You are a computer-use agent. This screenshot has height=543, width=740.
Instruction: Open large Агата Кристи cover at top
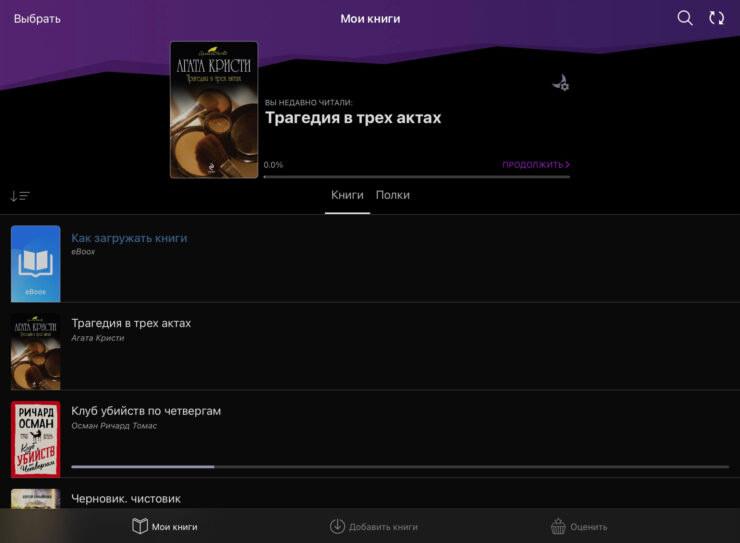[214, 110]
